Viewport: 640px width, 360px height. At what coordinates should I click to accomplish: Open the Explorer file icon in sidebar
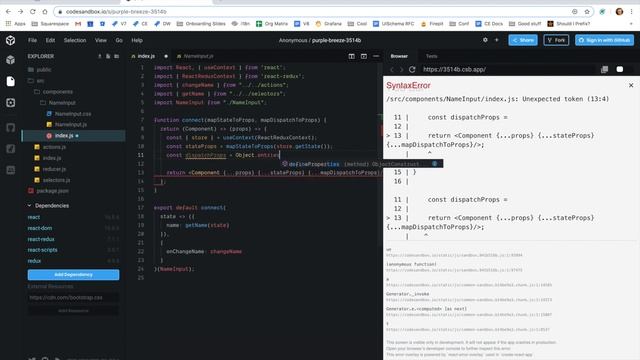pyautogui.click(x=11, y=81)
